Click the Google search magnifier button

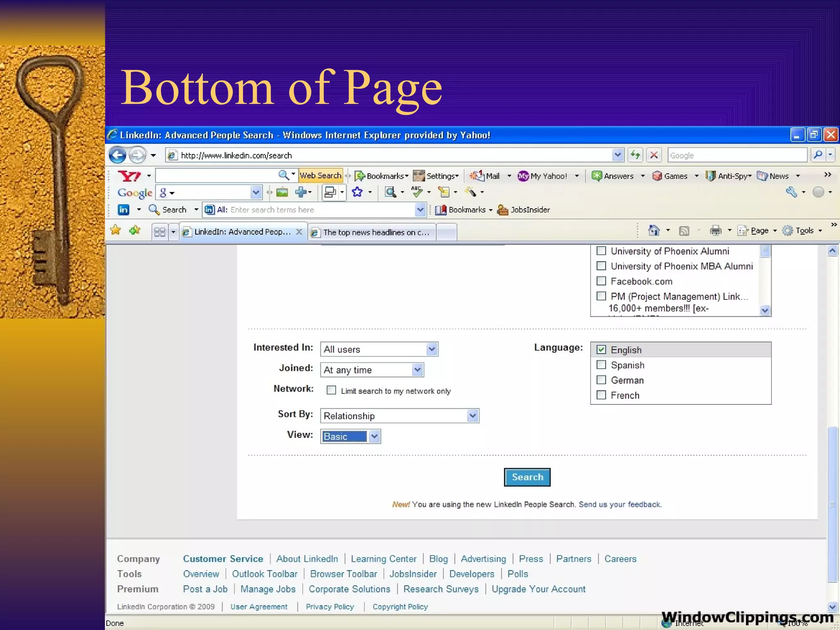[x=818, y=155]
